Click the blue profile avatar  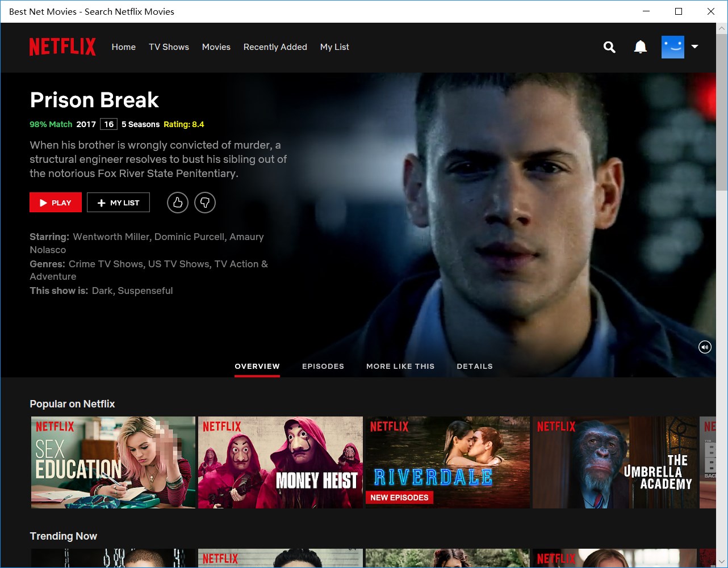[x=673, y=47]
